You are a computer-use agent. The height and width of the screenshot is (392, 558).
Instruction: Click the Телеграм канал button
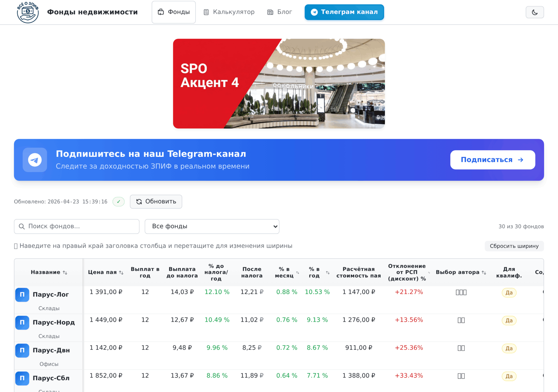click(x=344, y=12)
